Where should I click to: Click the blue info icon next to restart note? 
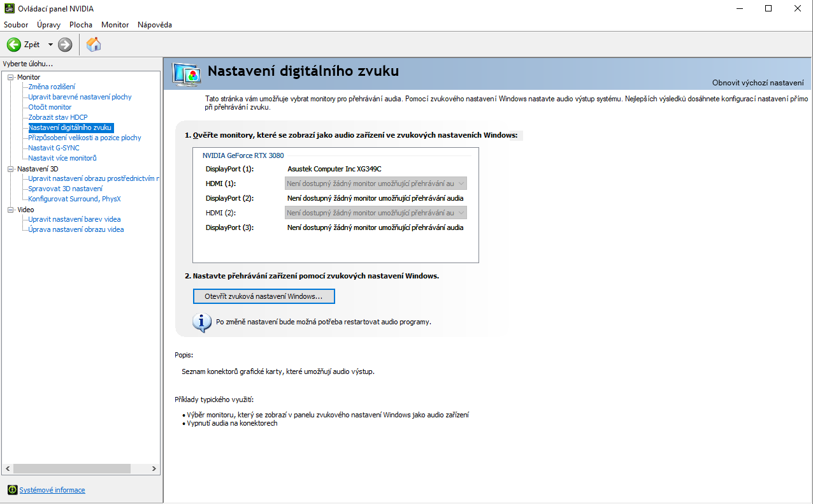click(202, 322)
